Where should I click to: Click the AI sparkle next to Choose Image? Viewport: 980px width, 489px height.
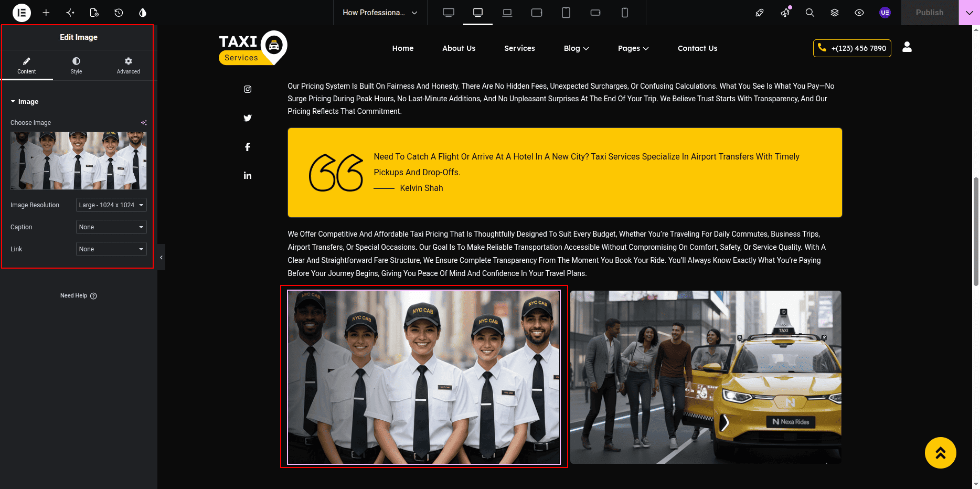[144, 123]
